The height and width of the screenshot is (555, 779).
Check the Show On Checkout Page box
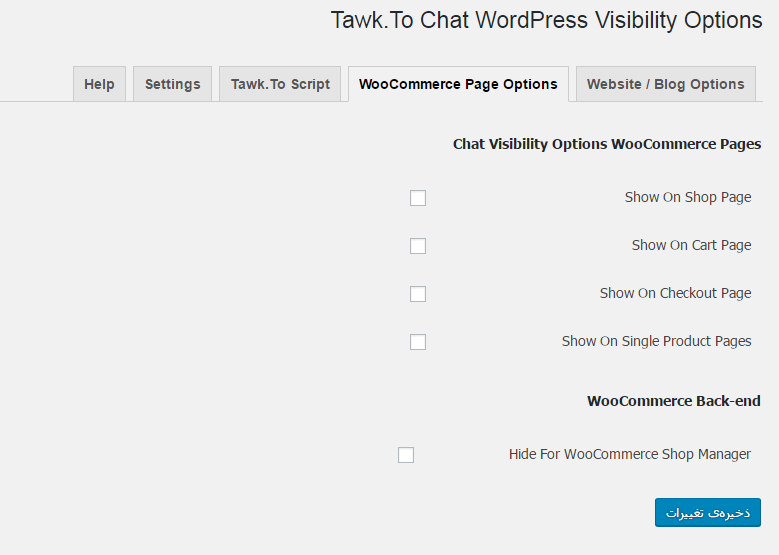tap(418, 294)
